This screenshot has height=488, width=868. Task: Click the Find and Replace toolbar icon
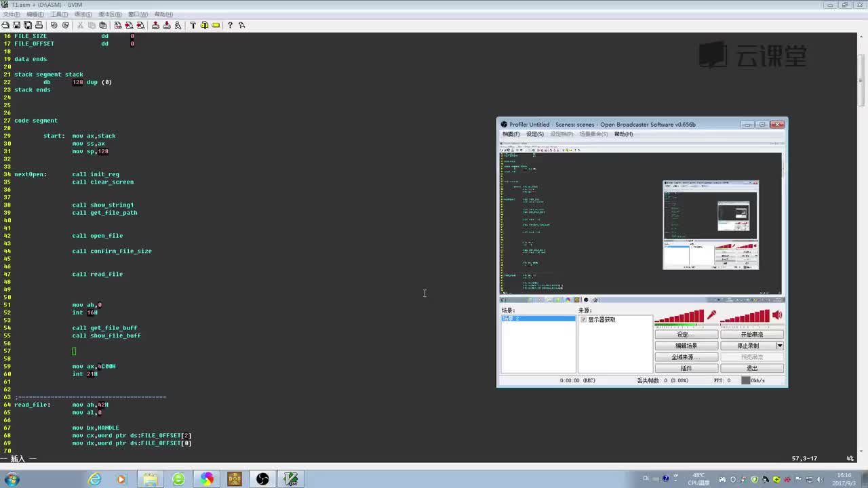pos(118,25)
